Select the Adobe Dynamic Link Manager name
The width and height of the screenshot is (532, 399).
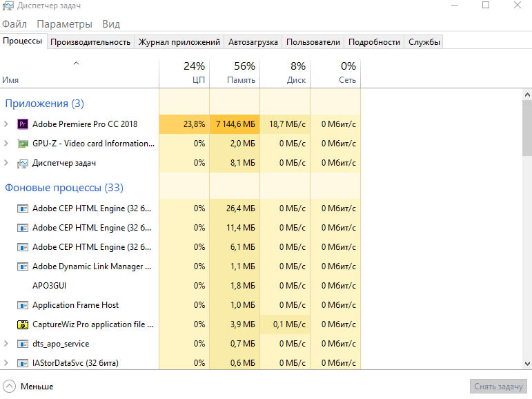92,266
